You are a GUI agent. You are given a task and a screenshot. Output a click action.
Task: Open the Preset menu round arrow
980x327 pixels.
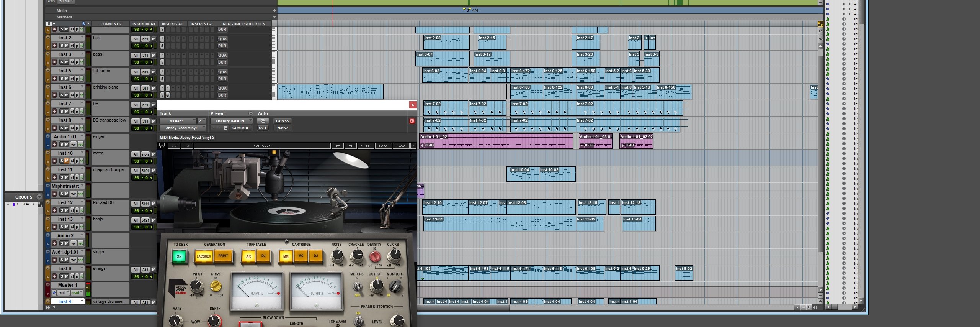(251, 113)
